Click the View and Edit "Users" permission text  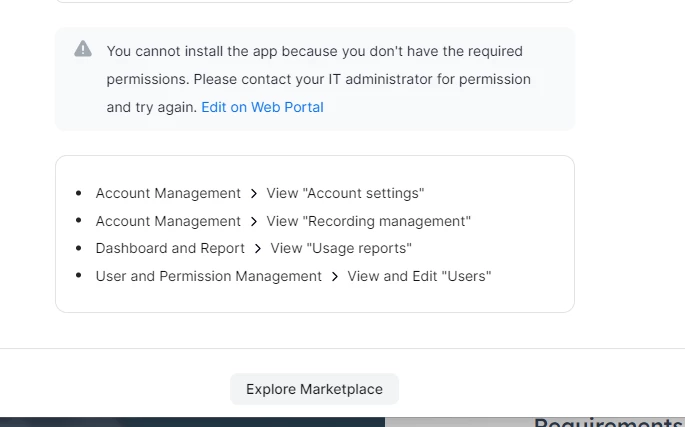coord(419,276)
